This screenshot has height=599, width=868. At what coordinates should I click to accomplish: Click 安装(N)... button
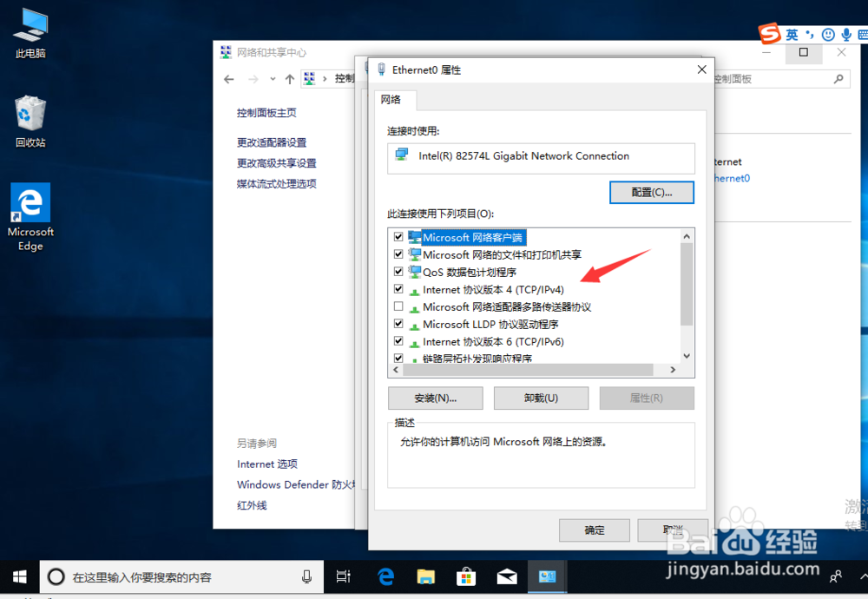435,398
